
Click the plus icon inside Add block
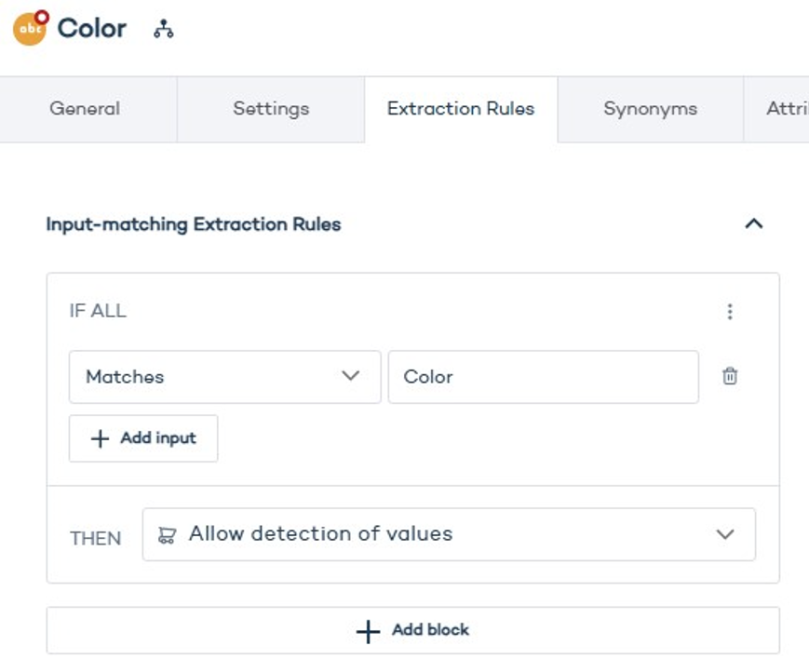point(365,629)
